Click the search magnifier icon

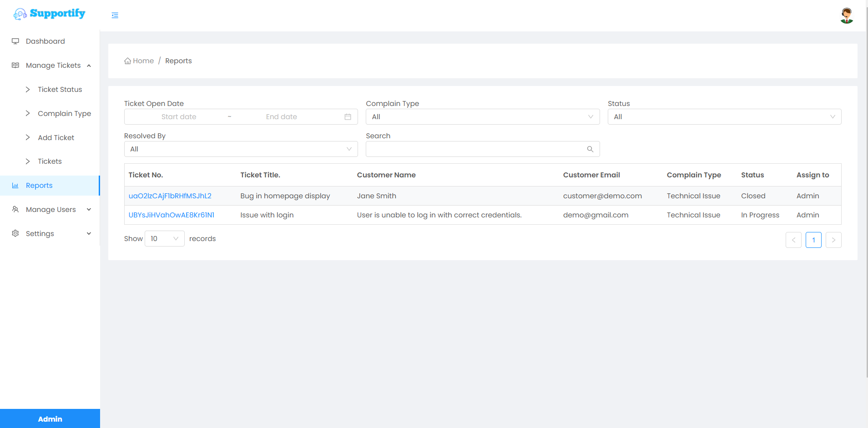pos(590,149)
